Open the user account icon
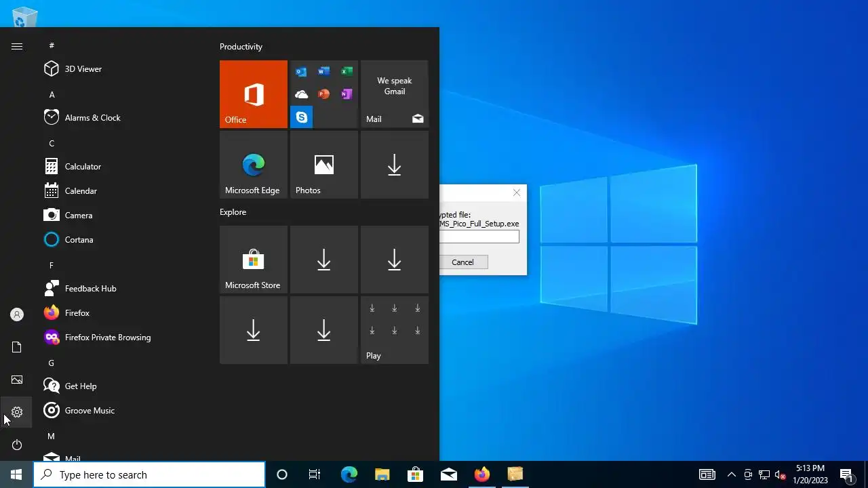The height and width of the screenshot is (488, 868). pyautogui.click(x=17, y=314)
